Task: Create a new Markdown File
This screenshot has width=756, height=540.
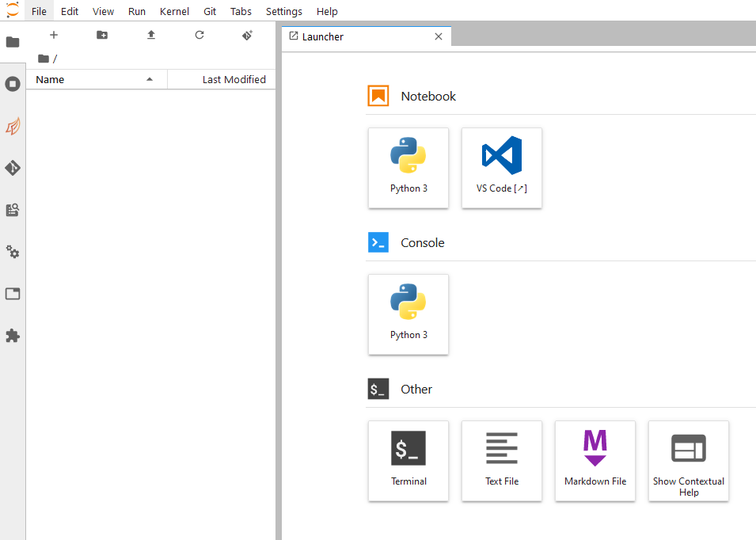Action: [595, 462]
